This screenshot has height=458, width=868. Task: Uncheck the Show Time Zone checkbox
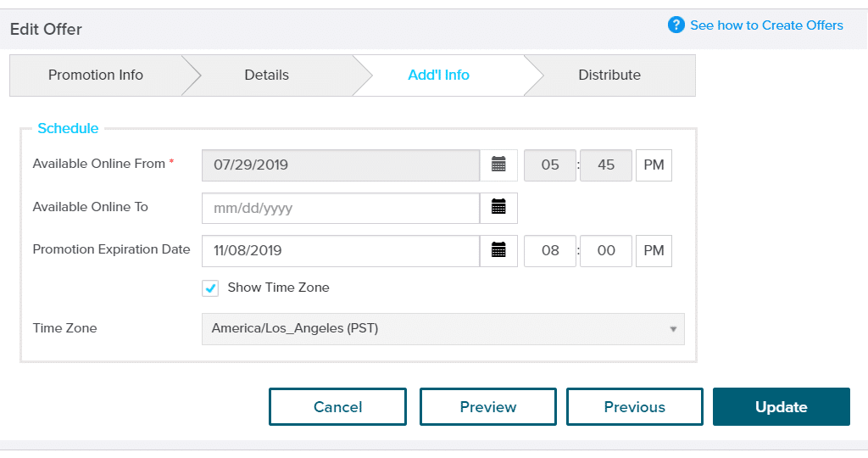(x=210, y=288)
